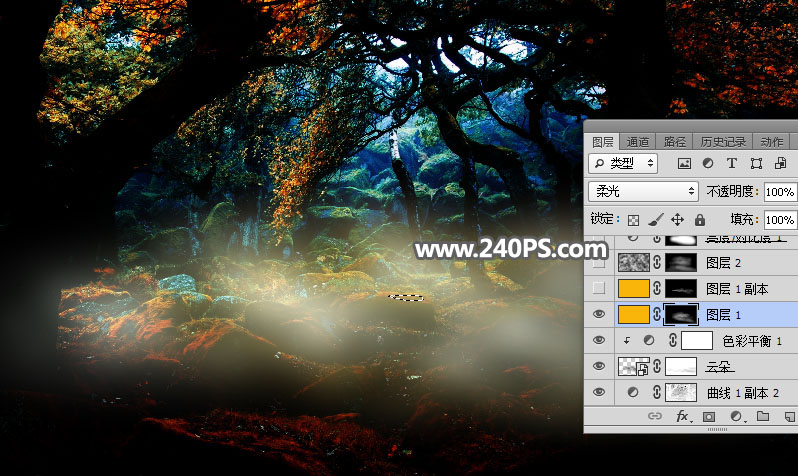Hide the 色彩平衡 1 adjustment layer
This screenshot has width=798, height=476.
click(x=599, y=340)
